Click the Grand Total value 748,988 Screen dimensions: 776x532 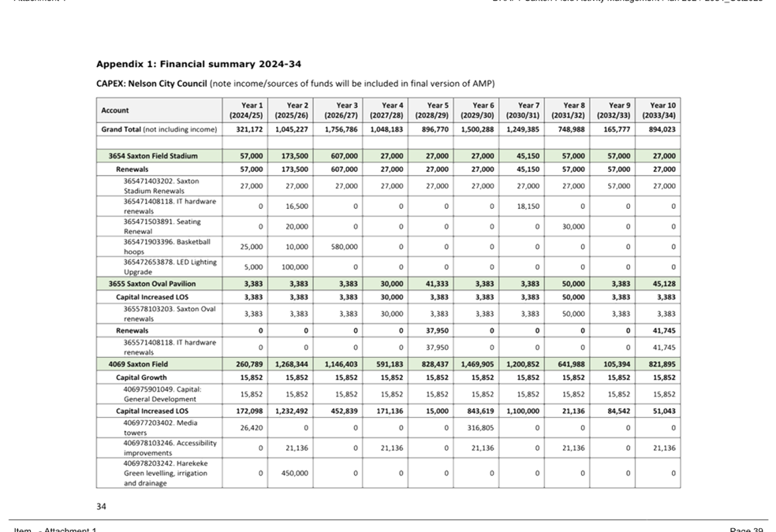pyautogui.click(x=571, y=129)
